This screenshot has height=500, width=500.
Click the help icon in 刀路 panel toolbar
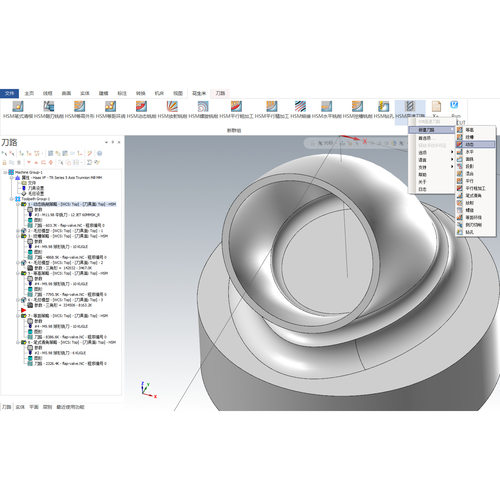point(99,153)
